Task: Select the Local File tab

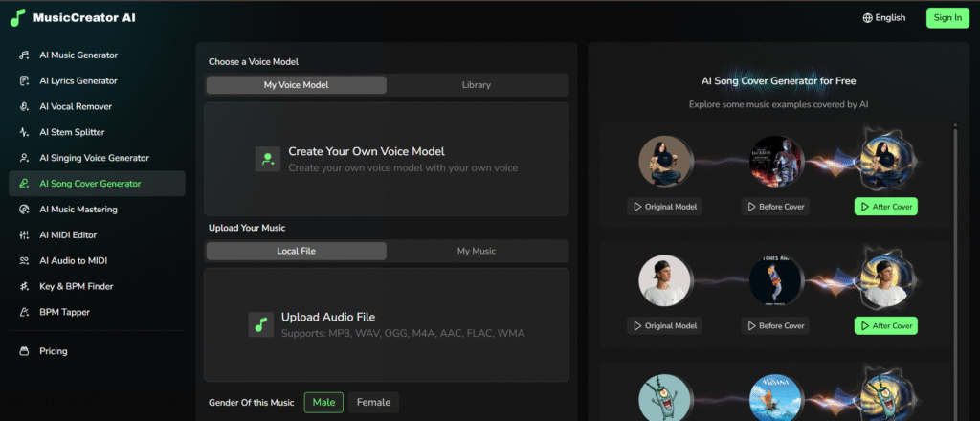Action: (297, 251)
